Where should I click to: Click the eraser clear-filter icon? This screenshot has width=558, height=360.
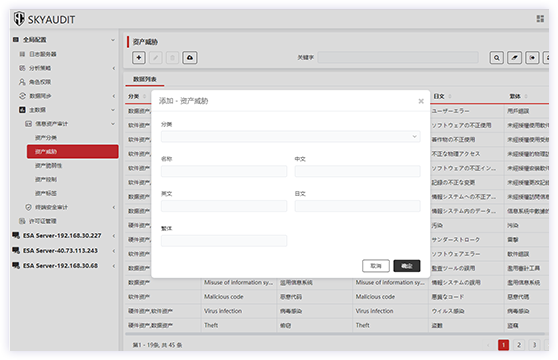[514, 58]
